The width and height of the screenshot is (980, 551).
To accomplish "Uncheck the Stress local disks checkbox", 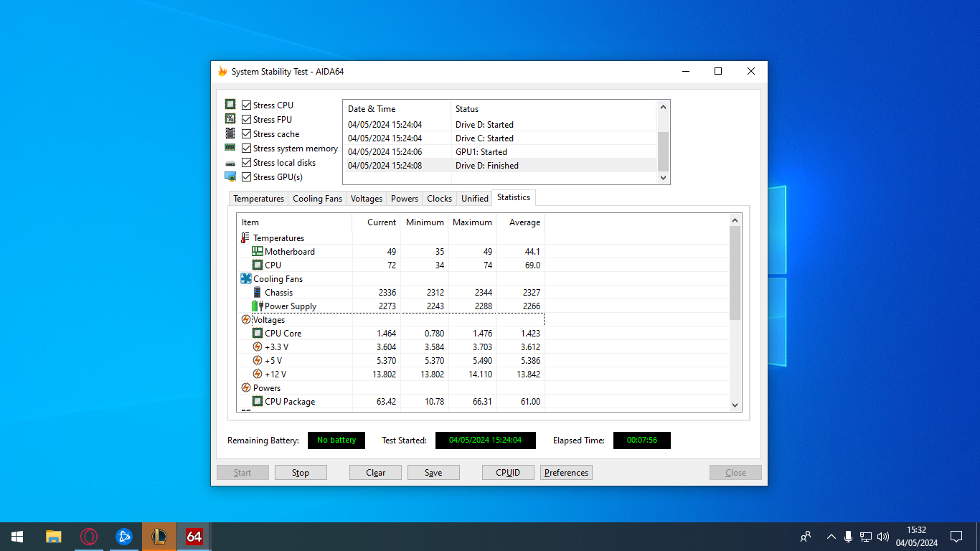I will [x=246, y=162].
